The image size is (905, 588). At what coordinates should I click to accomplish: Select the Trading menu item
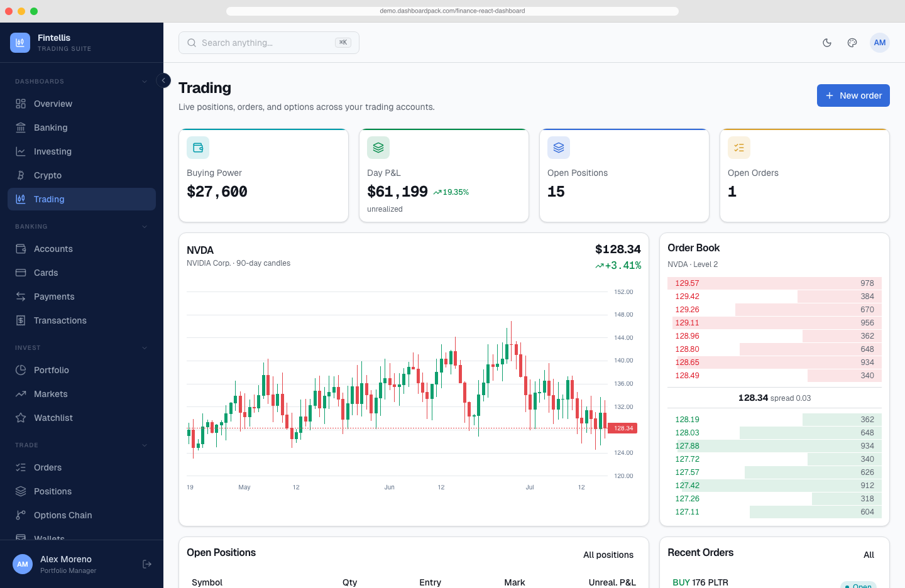pyautogui.click(x=82, y=199)
